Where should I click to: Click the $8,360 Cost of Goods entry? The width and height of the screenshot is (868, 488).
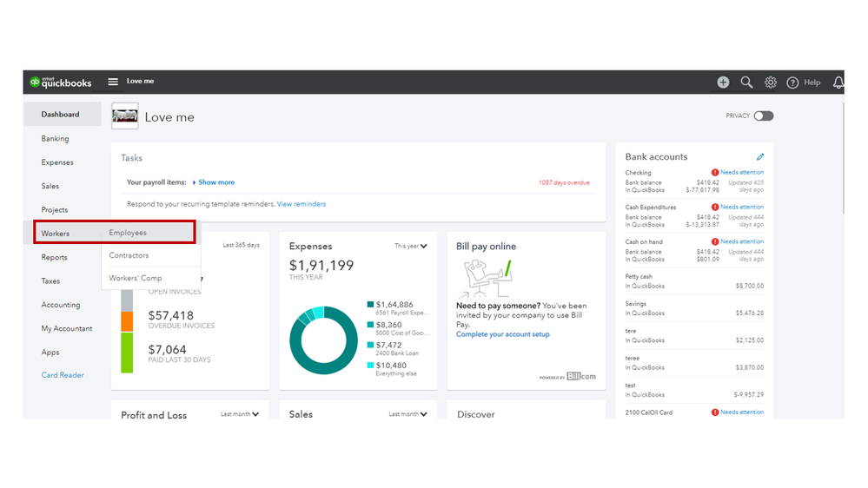tap(398, 328)
